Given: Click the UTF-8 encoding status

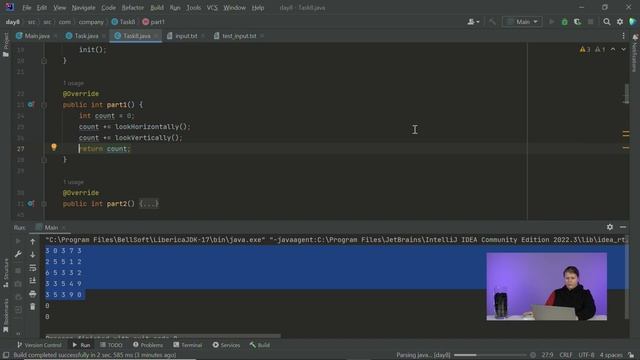Looking at the screenshot, I should coord(586,355).
